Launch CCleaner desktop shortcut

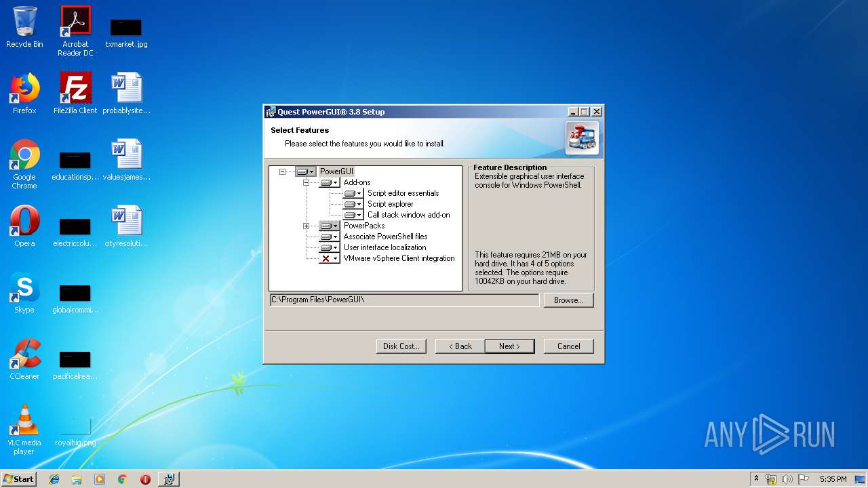pos(24,359)
